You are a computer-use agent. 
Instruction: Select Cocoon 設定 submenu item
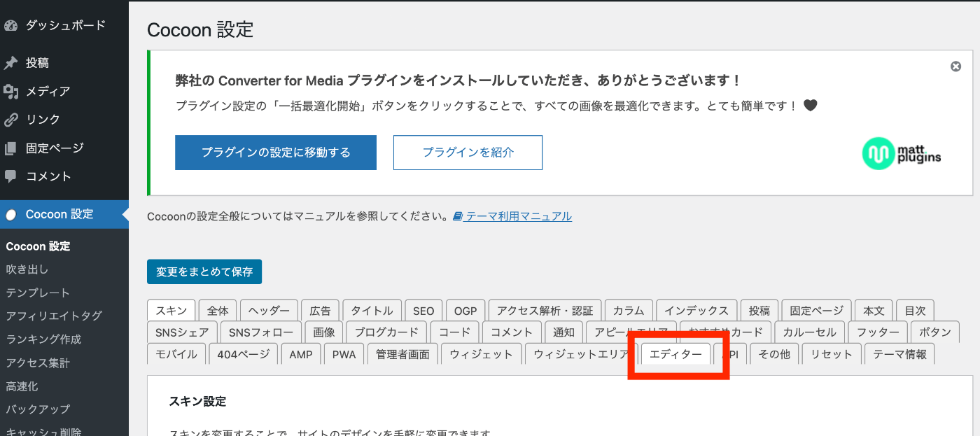coord(38,246)
